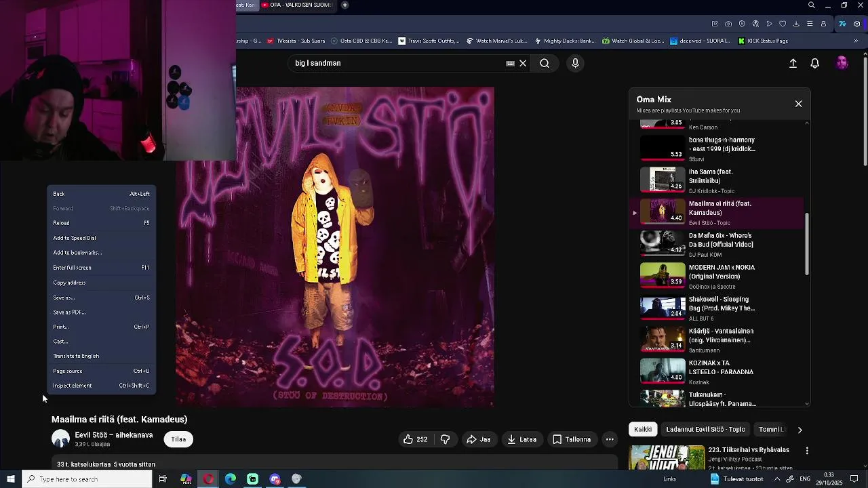Switch to the OPA - VALKOISEN SUOMEN browser tab
The height and width of the screenshot is (488, 868).
pos(297,5)
